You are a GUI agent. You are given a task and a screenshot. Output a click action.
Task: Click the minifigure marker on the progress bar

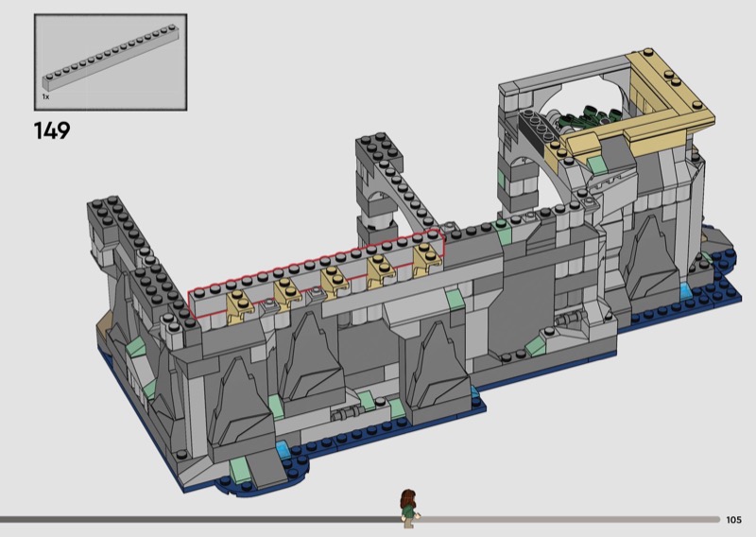(x=408, y=505)
